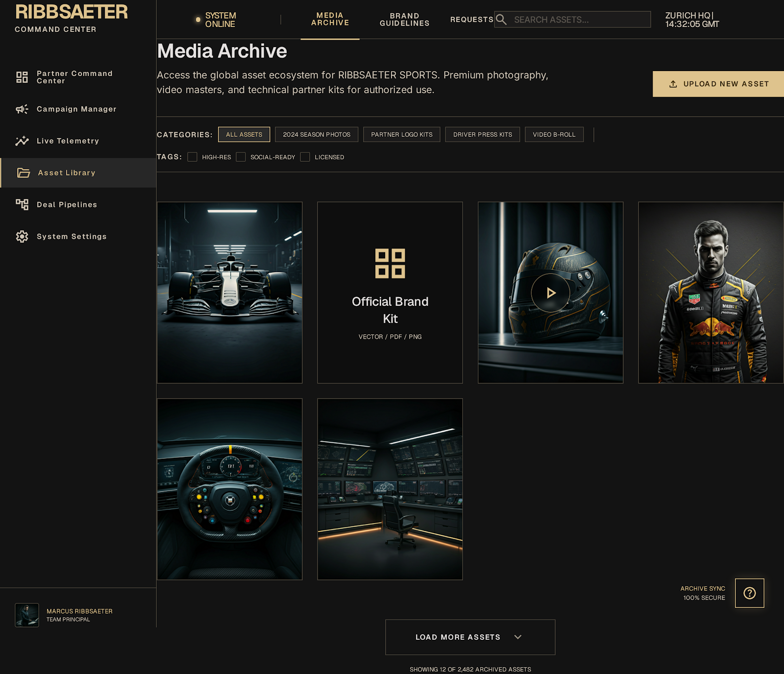The image size is (784, 674).
Task: Click 'TEAM PRINCIPAL' role text
Action: pyautogui.click(x=68, y=620)
